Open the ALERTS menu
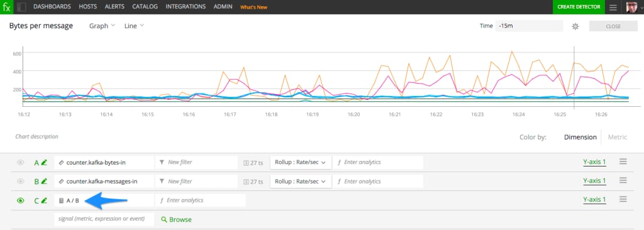 point(114,7)
